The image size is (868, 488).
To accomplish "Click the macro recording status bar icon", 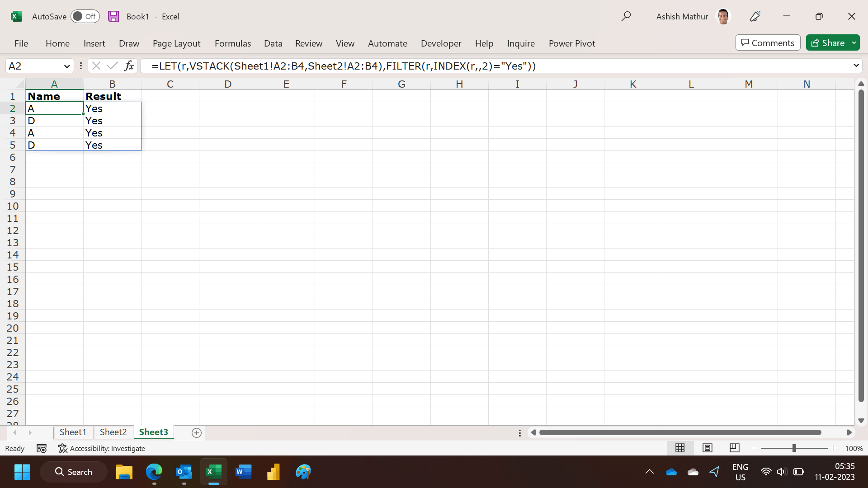I will pos(42,448).
